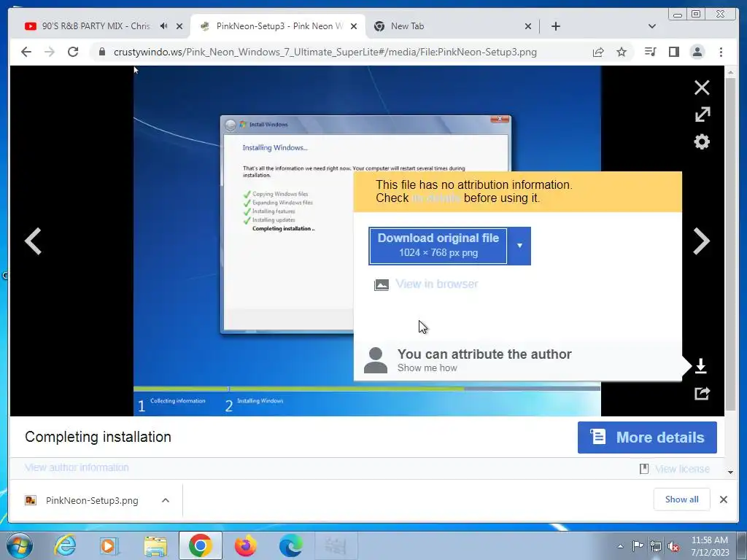The image size is (747, 560).
Task: Click the scroll down arrow beside View license
Action: click(x=730, y=472)
